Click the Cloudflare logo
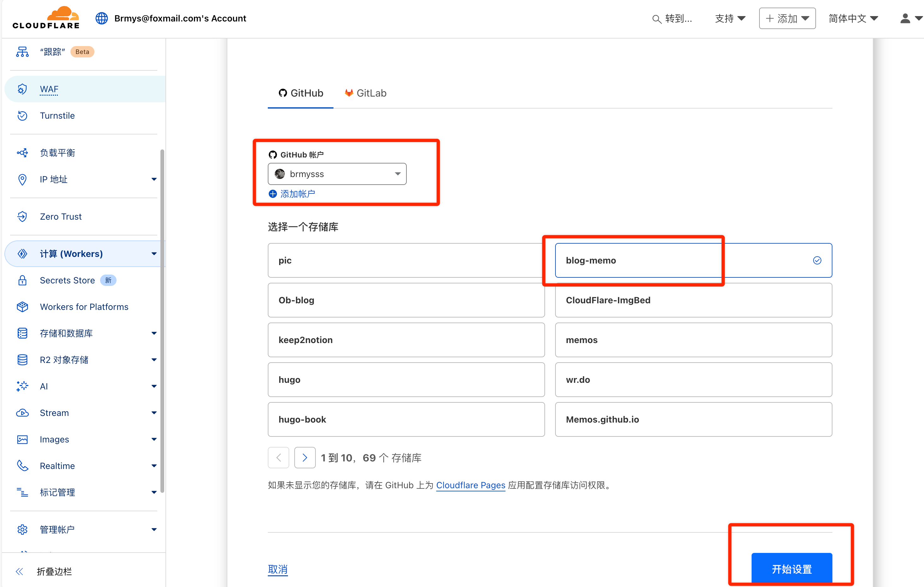Image resolution: width=924 pixels, height=587 pixels. click(46, 18)
